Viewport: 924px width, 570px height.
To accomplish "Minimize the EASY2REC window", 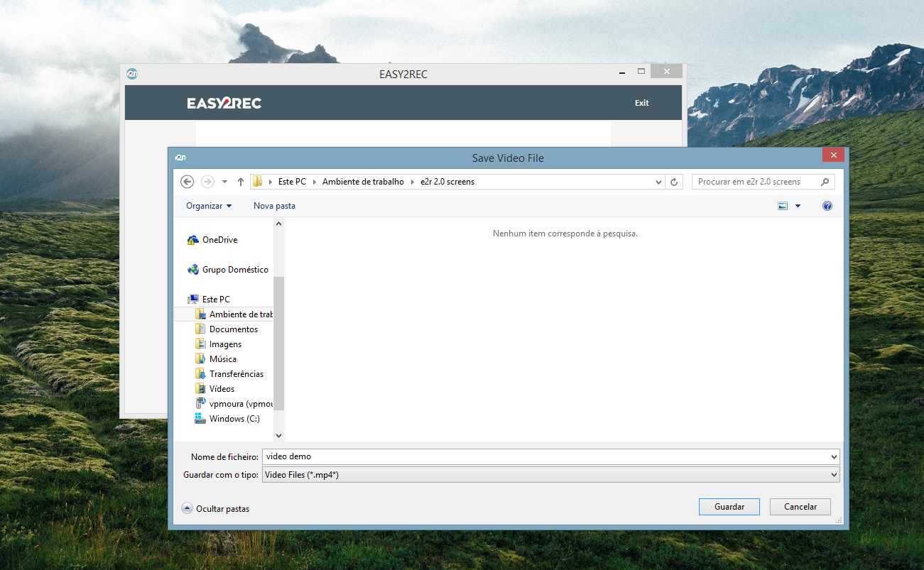I will (622, 72).
